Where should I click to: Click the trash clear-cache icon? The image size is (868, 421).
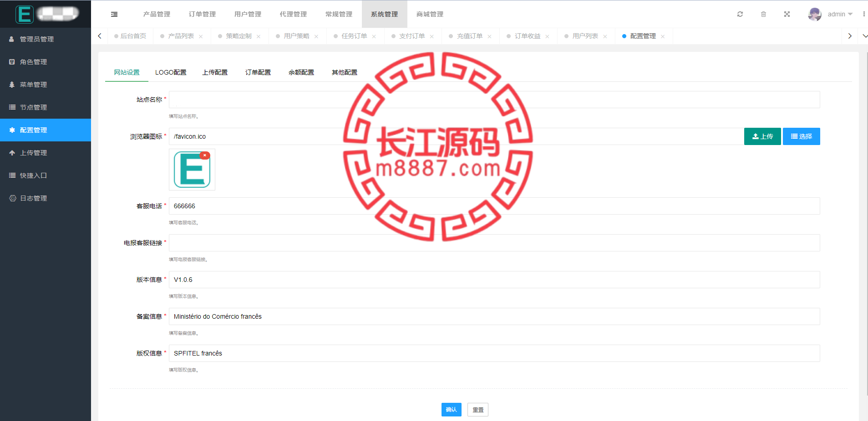pos(763,14)
